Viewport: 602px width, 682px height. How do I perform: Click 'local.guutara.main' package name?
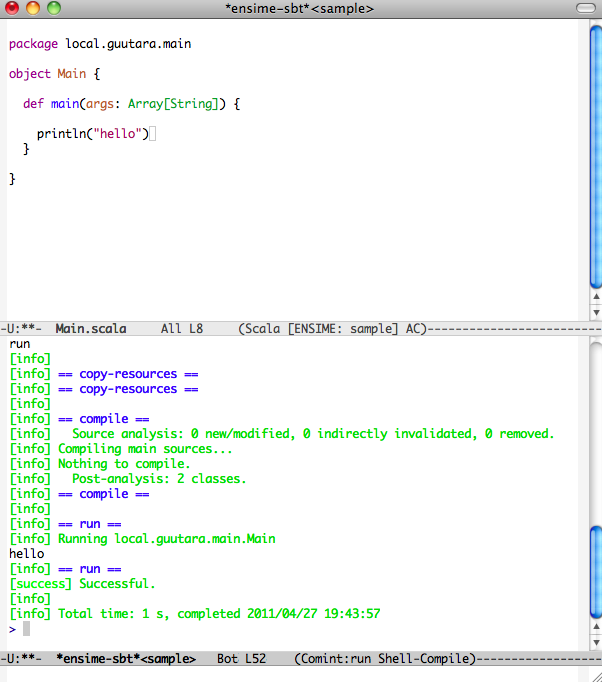[x=128, y=44]
